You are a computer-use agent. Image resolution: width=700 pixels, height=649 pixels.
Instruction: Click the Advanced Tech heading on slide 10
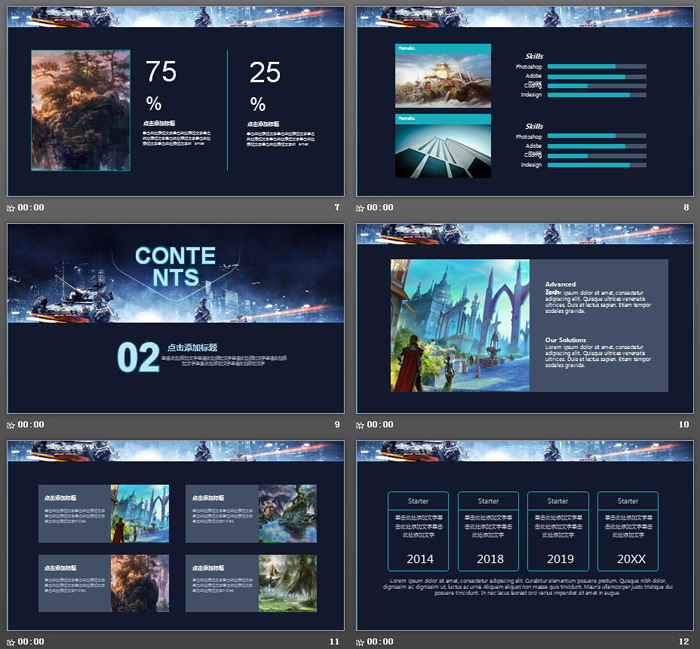pos(560,287)
